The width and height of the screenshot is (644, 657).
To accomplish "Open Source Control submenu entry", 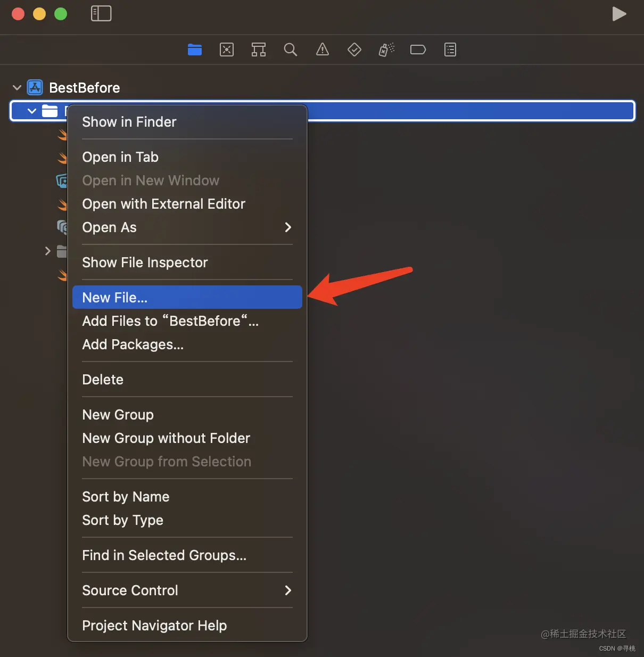I will [187, 590].
